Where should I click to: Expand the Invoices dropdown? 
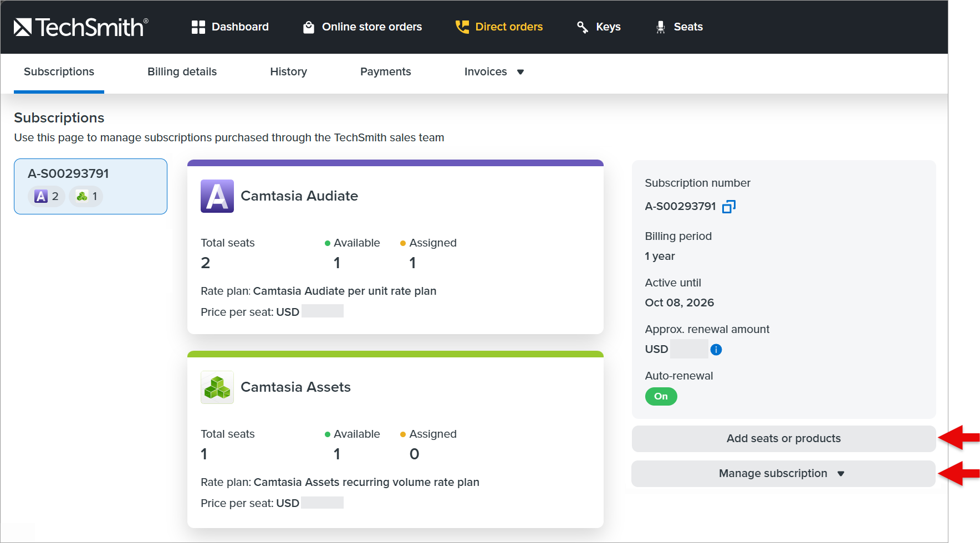coord(494,72)
